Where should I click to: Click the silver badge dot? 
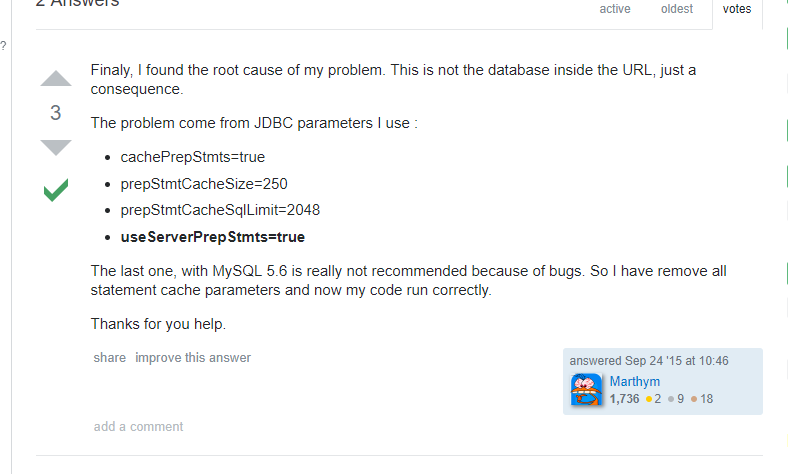coord(671,399)
